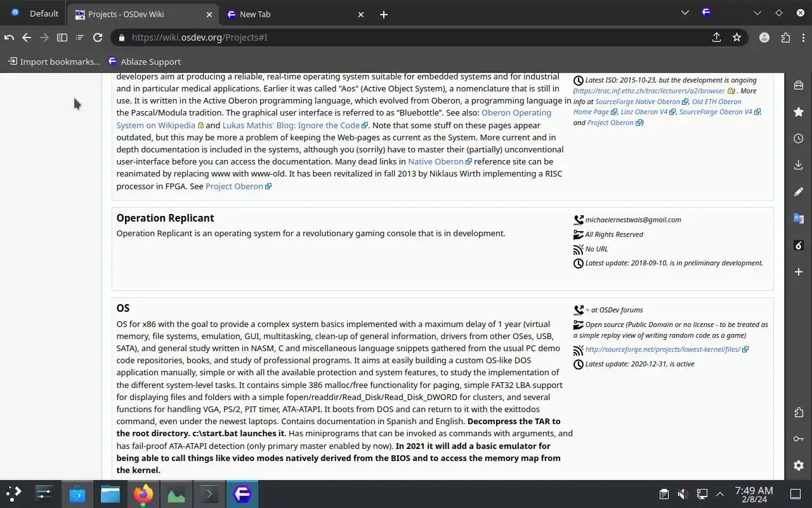Click the show desktop button in taskbar
Image resolution: width=812 pixels, height=508 pixels.
pyautogui.click(x=796, y=494)
